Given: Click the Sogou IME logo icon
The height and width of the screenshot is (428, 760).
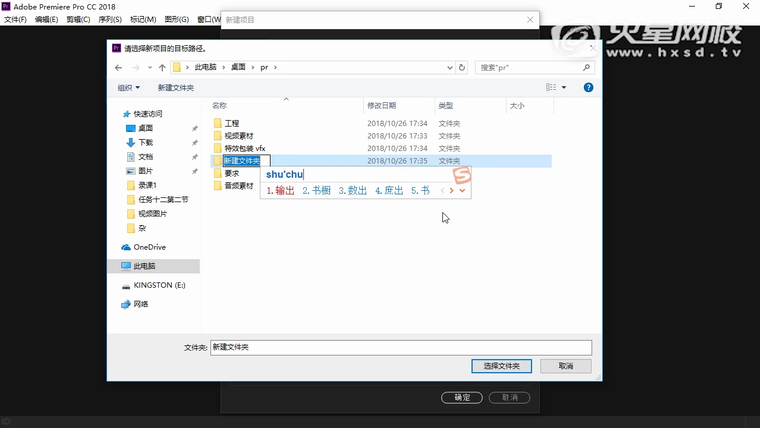Looking at the screenshot, I should pyautogui.click(x=461, y=174).
